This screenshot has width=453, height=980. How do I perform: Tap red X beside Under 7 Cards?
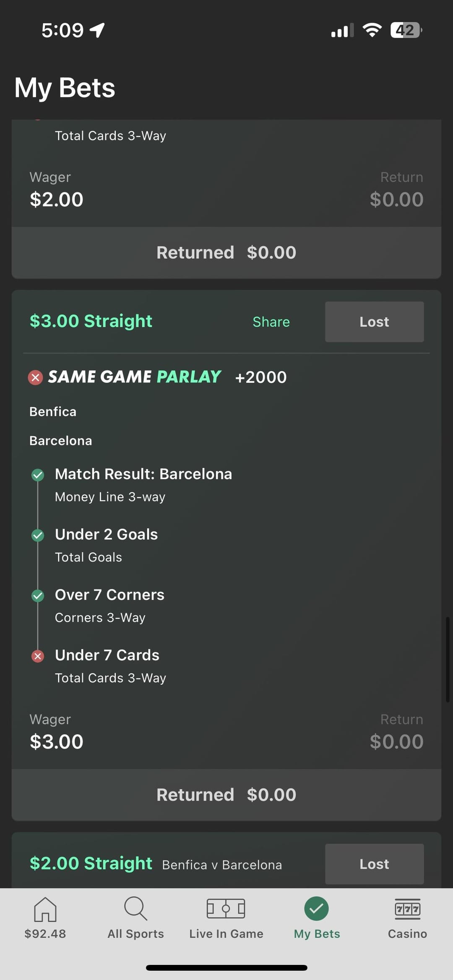point(38,656)
